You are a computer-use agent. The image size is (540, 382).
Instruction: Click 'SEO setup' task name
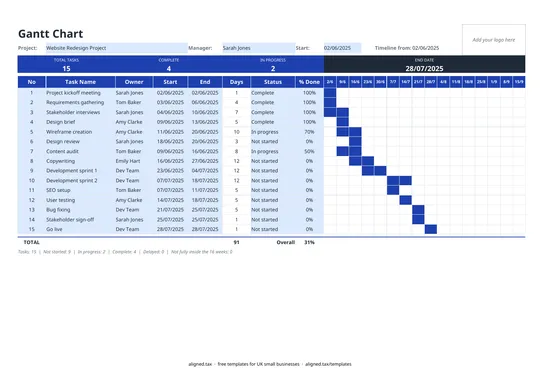click(x=58, y=190)
